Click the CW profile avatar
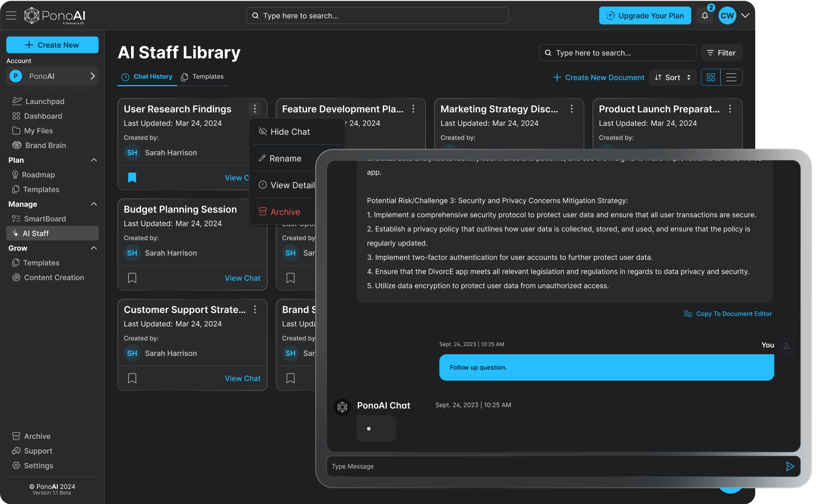Screen dimensions: 821x504 click(x=727, y=16)
